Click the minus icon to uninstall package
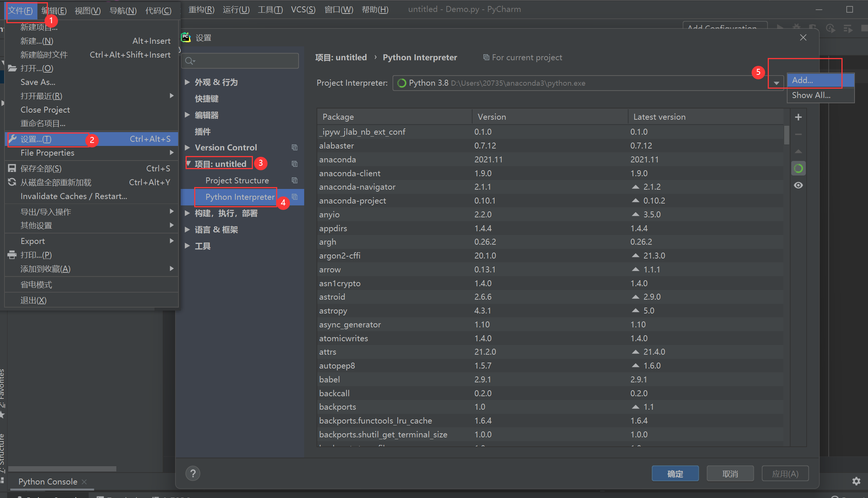The image size is (868, 498). (798, 134)
